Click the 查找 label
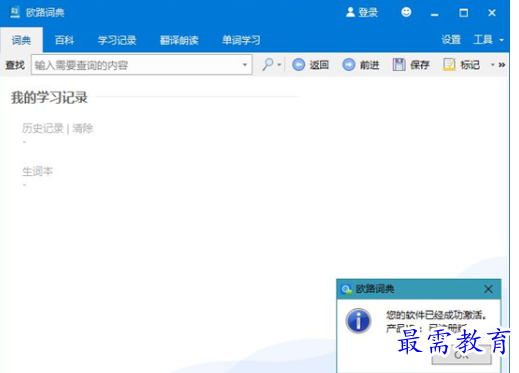This screenshot has height=373, width=519. (15, 65)
